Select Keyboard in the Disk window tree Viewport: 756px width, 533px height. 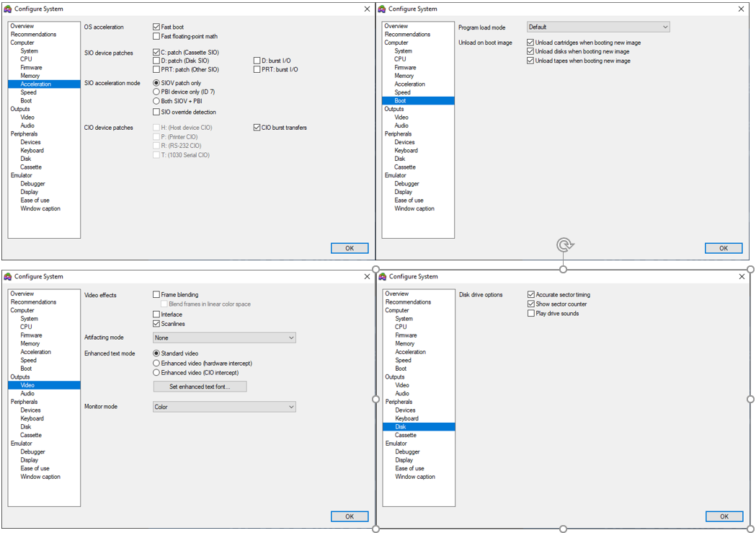(x=407, y=418)
